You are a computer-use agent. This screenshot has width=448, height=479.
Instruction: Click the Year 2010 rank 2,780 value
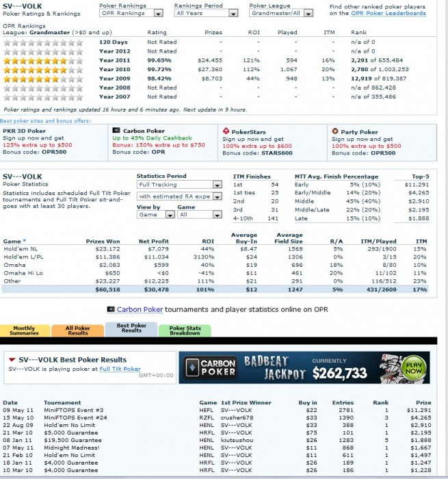[360, 70]
